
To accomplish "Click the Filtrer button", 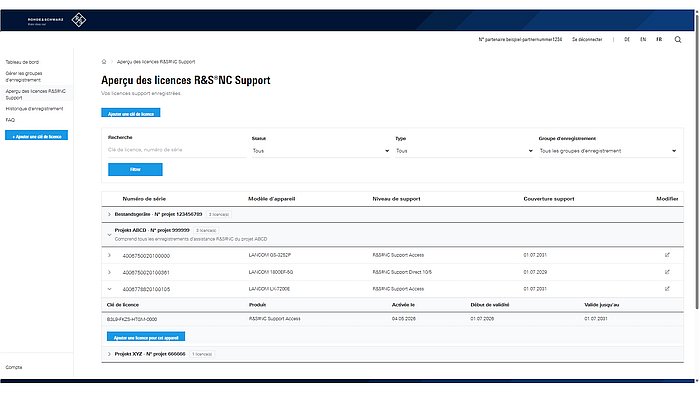I will (x=135, y=169).
